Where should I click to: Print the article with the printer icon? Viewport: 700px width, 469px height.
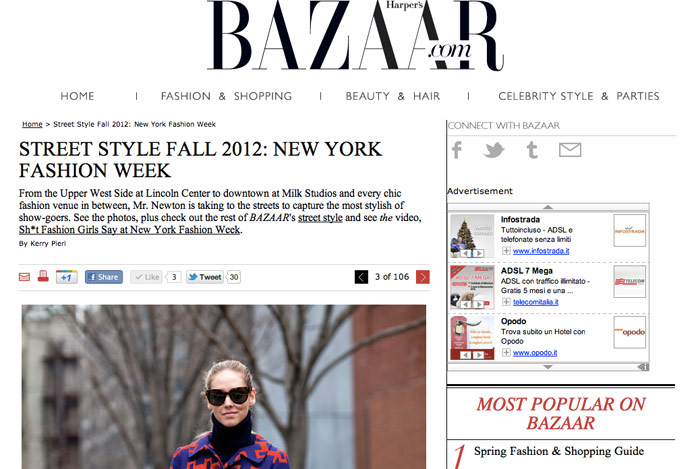[43, 277]
